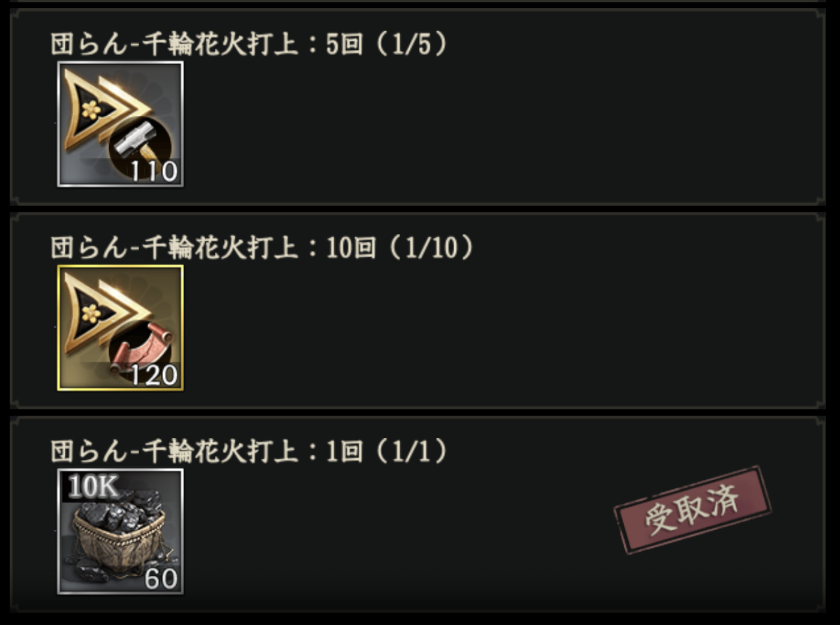
Task: Select the quantity 60 on coal reward
Action: point(161,579)
